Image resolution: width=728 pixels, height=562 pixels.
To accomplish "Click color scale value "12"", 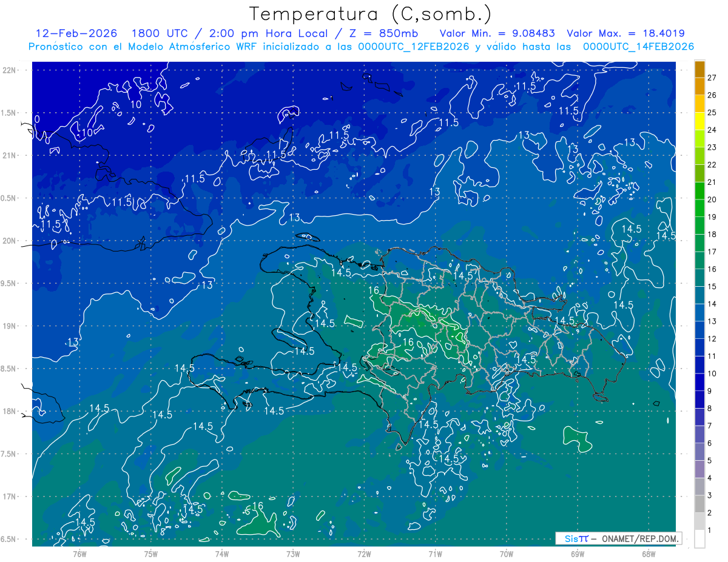I will 712,339.
